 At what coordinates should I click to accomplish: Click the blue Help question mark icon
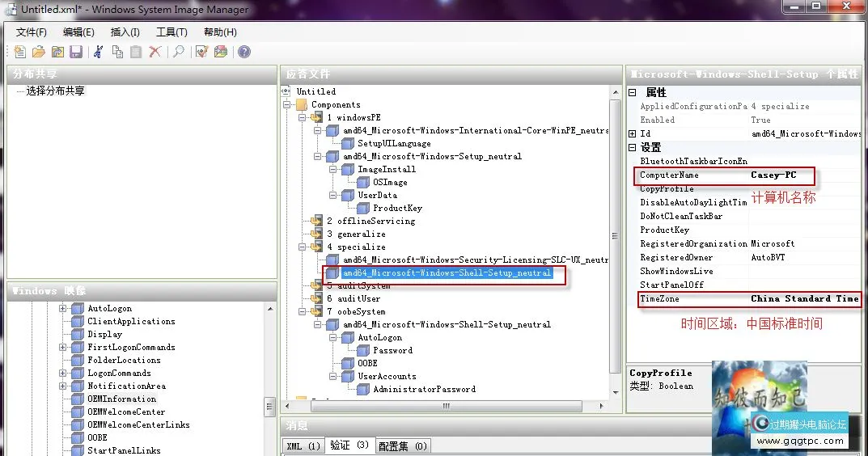[243, 52]
